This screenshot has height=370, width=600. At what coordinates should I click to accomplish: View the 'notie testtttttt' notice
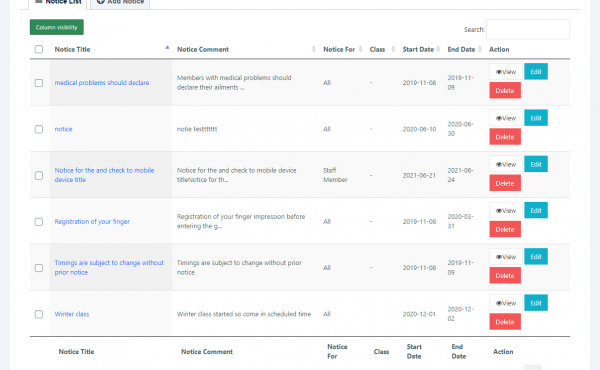(x=505, y=118)
